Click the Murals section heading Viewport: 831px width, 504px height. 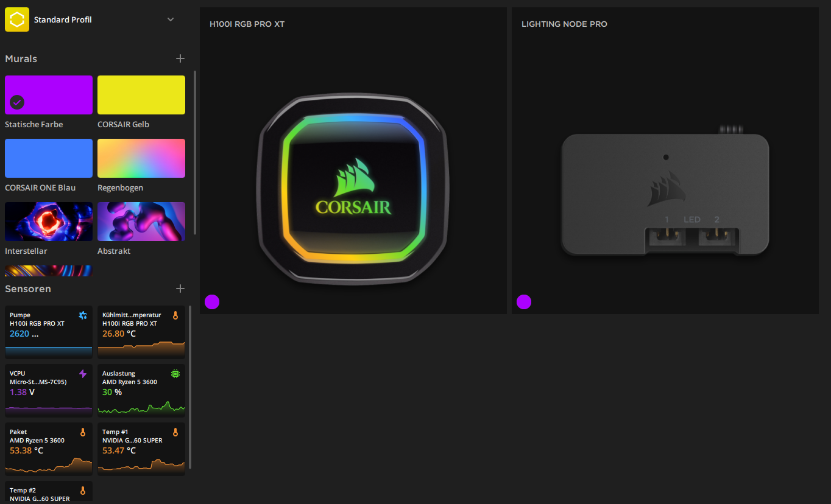tap(21, 58)
